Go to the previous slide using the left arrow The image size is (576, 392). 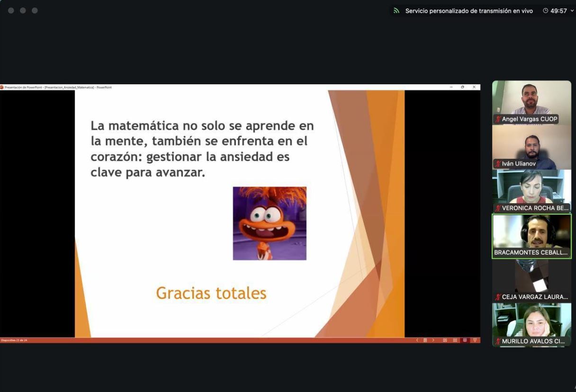click(417, 340)
